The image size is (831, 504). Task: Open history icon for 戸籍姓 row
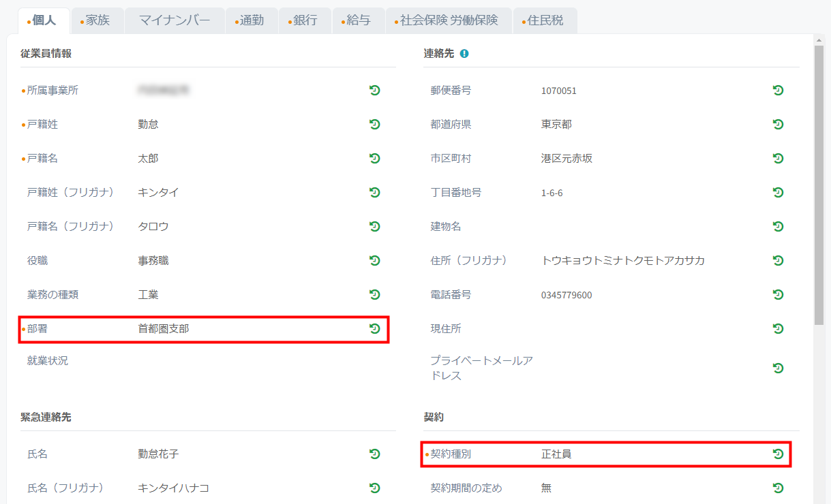point(374,124)
